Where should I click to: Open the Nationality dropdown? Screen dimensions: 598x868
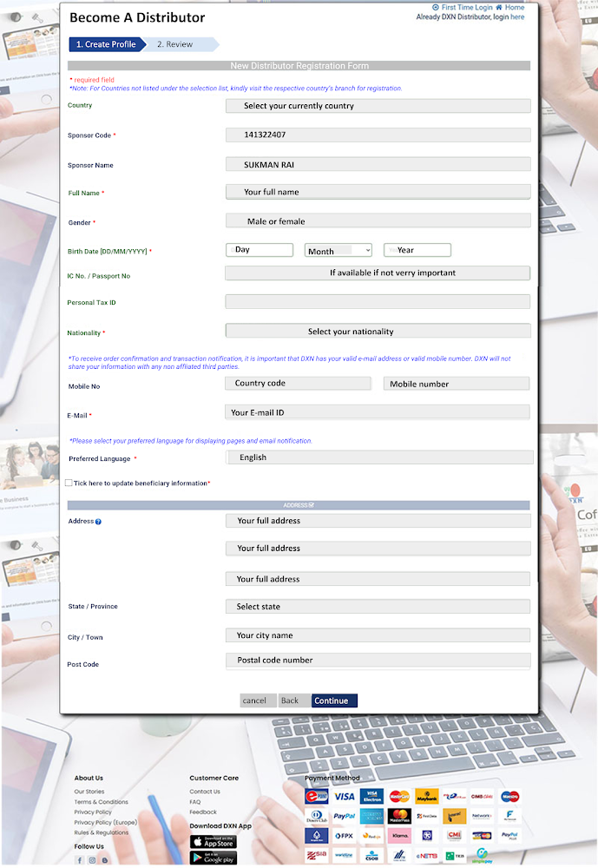[x=378, y=331]
